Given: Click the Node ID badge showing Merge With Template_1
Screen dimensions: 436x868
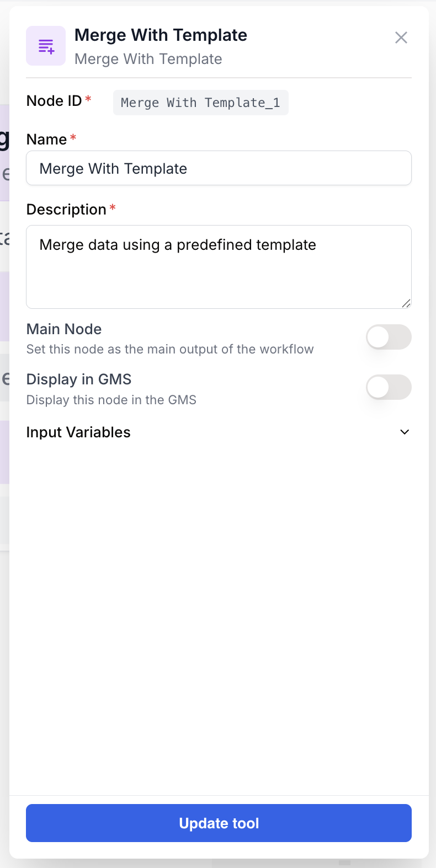Looking at the screenshot, I should pos(201,103).
